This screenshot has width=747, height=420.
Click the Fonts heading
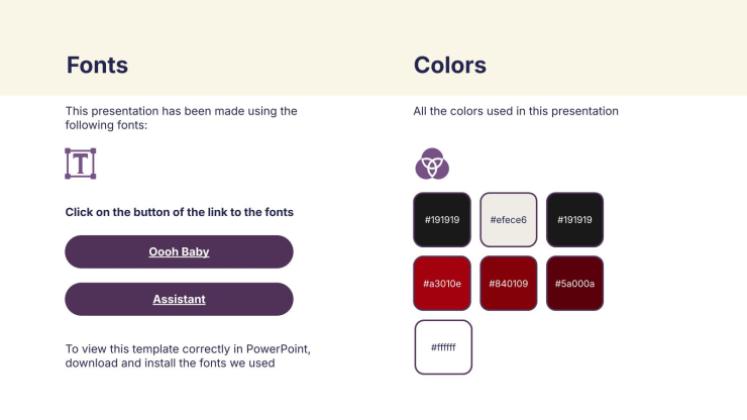coord(97,66)
